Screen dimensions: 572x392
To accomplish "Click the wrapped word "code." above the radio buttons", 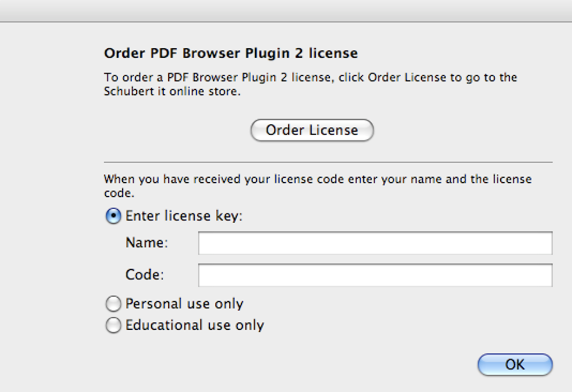I will click(x=119, y=193).
